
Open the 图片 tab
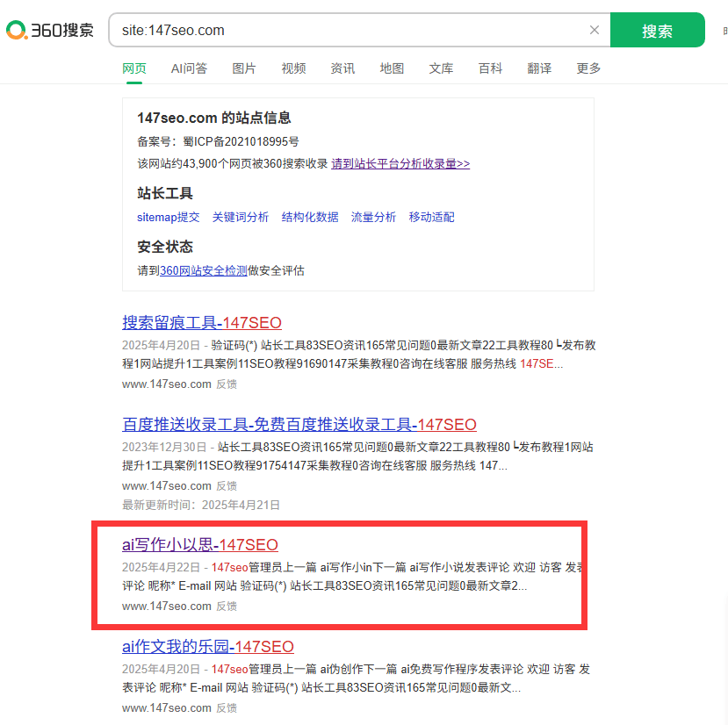(x=244, y=68)
